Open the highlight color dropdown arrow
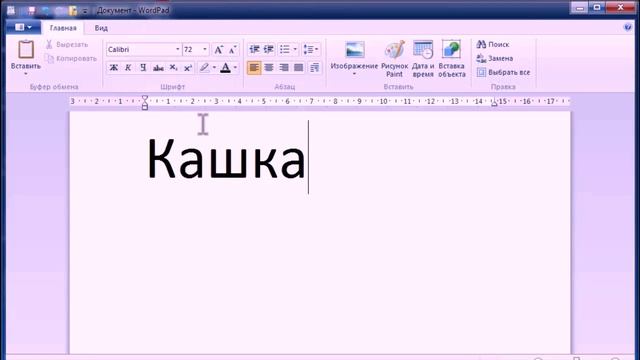 pos(214,68)
